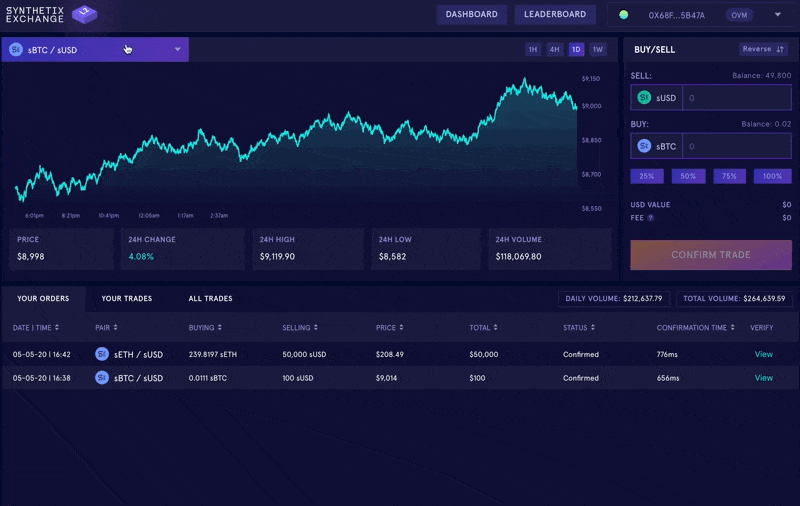
Task: Sort orders by Buying column arrows
Action: [219, 327]
